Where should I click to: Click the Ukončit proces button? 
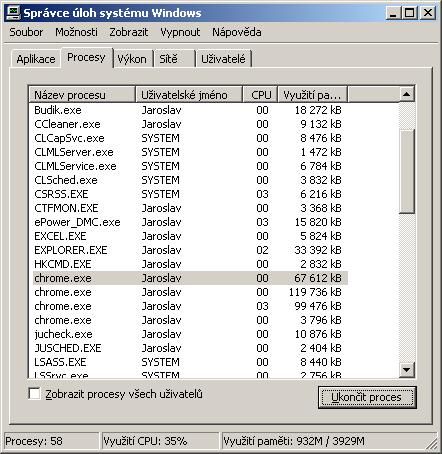(367, 397)
